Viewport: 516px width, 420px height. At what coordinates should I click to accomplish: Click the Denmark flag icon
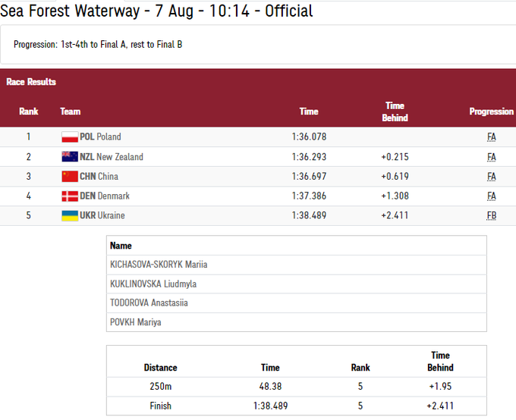pos(69,196)
